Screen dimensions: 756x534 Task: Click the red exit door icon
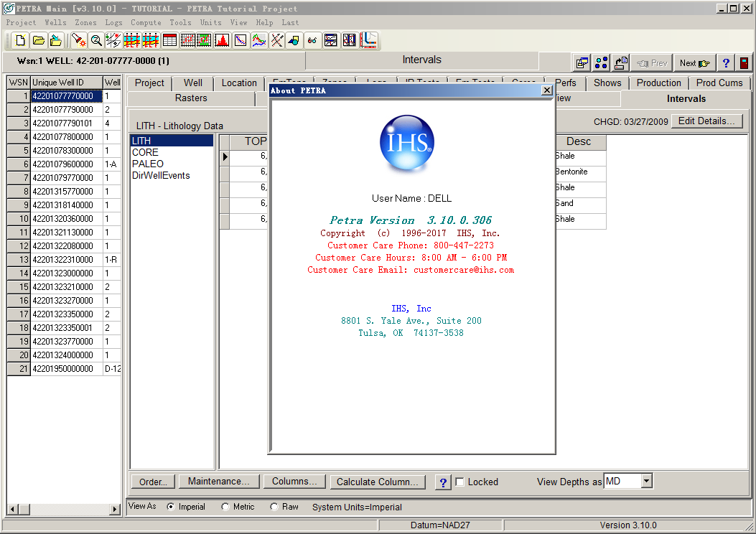pyautogui.click(x=744, y=62)
